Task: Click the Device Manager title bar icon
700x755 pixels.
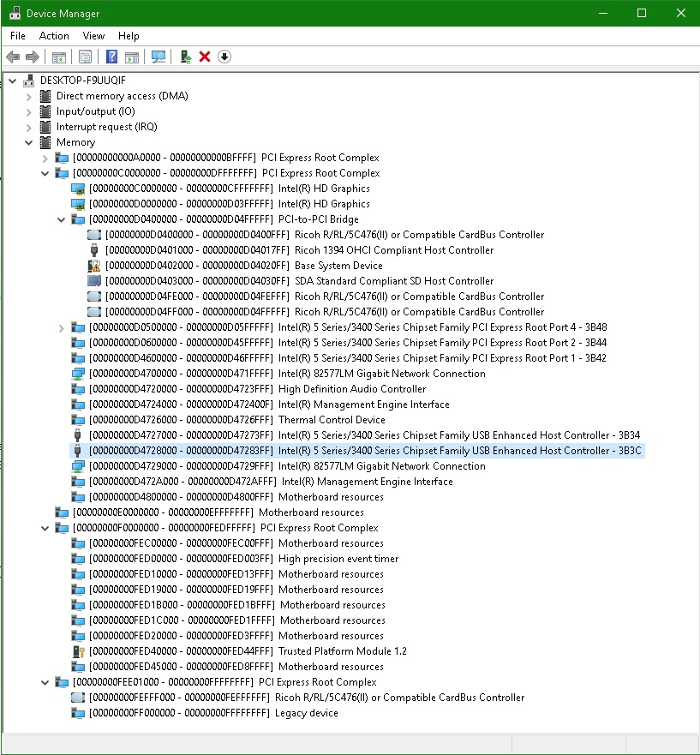Action: (x=15, y=13)
